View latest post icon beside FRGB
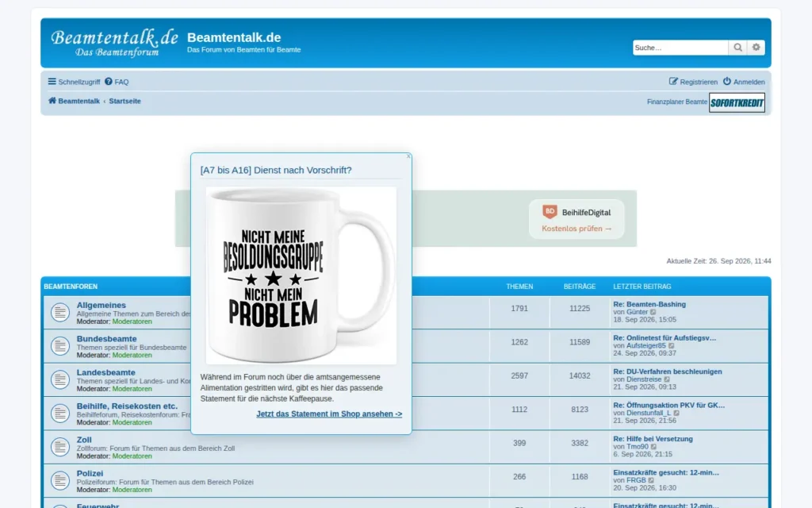 click(651, 480)
